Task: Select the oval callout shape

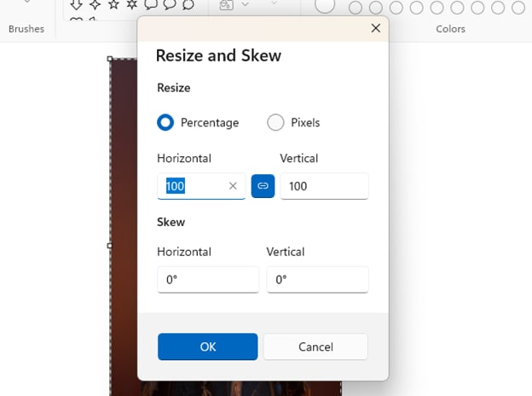Action: pyautogui.click(x=169, y=4)
